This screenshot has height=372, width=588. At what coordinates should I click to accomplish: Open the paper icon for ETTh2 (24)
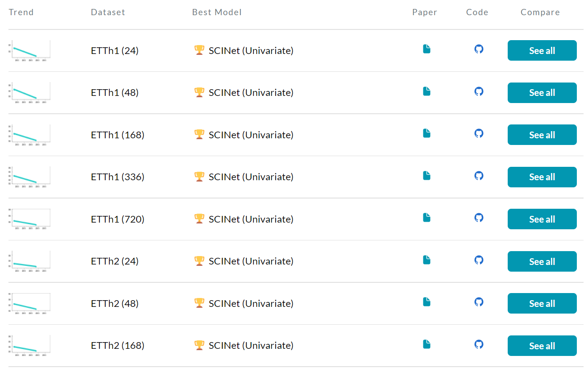[427, 260]
